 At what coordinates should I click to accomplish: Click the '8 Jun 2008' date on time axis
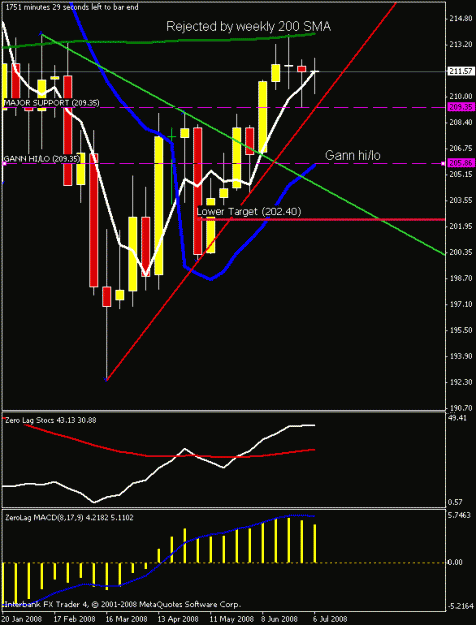pyautogui.click(x=281, y=619)
